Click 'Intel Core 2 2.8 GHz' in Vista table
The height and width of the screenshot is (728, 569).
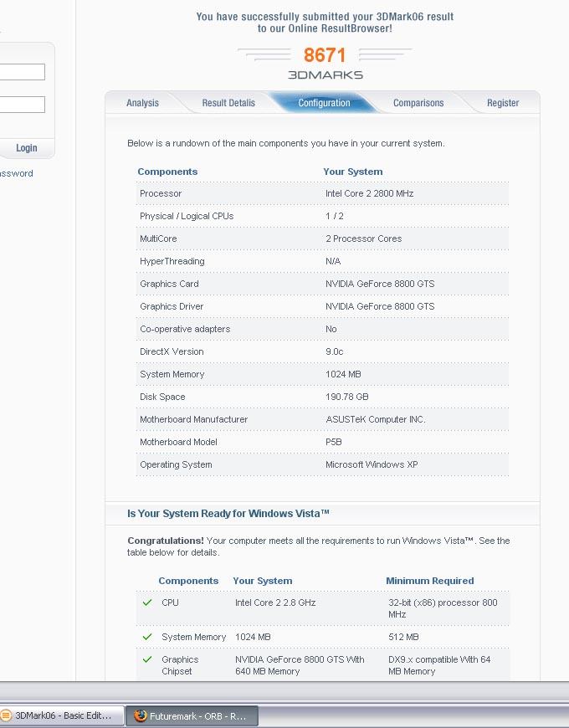coord(275,602)
